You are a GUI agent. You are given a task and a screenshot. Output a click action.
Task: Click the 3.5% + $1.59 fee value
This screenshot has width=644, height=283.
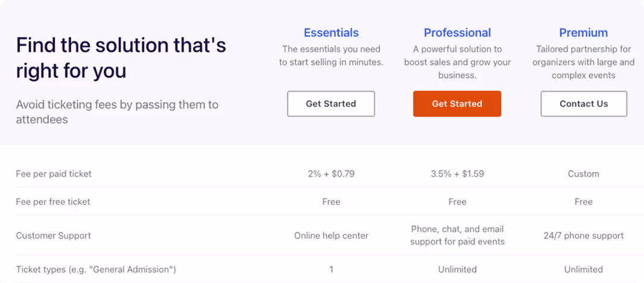[457, 174]
